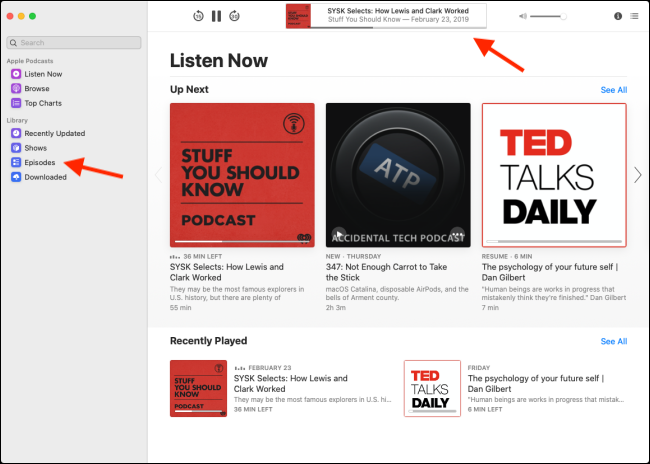Pause the playing episode
Viewport: 650px width, 464px height.
(x=216, y=16)
